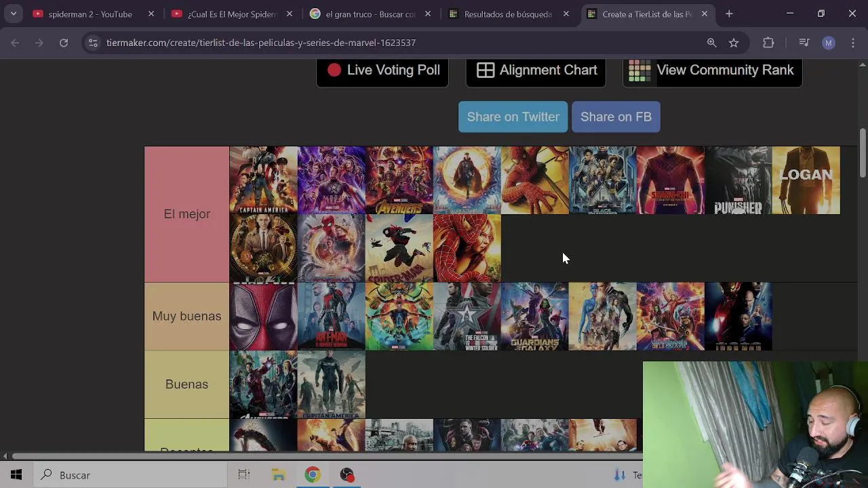Select the Avengers Endgame poster
The image size is (868, 488).
[x=332, y=180]
